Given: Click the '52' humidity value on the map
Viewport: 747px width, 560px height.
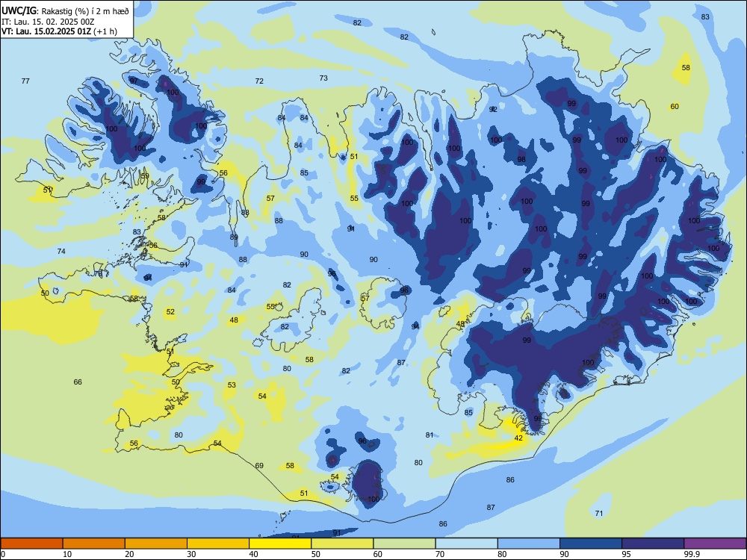Looking at the screenshot, I should (x=170, y=312).
